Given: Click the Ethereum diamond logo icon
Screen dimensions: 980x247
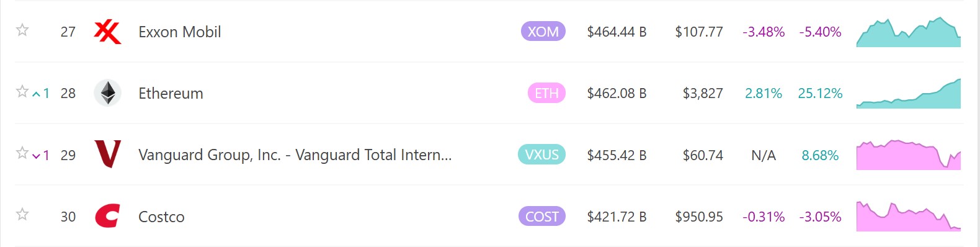Looking at the screenshot, I should (107, 93).
